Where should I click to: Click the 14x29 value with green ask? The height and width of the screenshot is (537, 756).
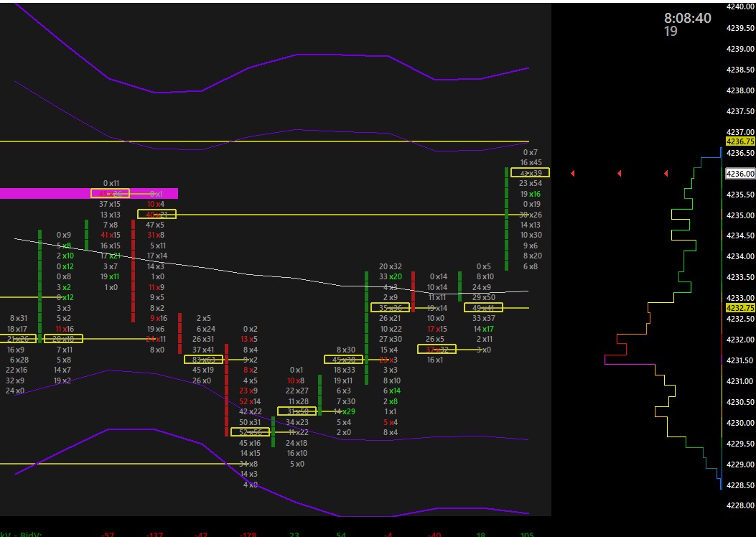[344, 411]
